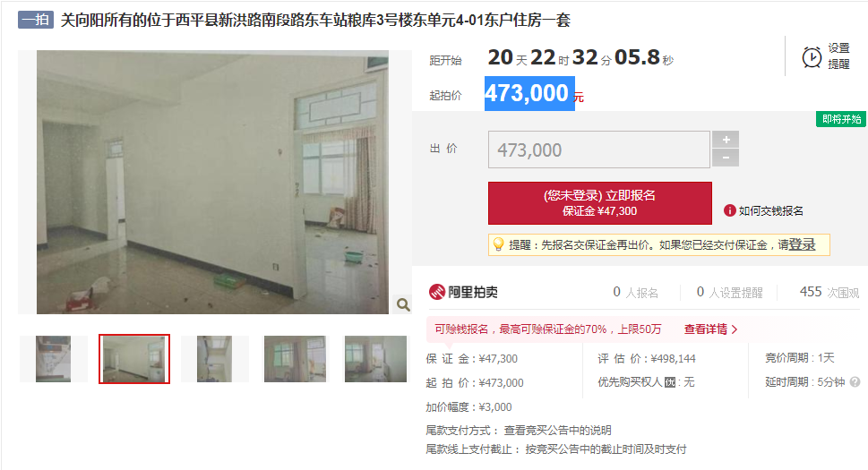
Task: Click the alarm clock reminder icon
Action: 812,57
